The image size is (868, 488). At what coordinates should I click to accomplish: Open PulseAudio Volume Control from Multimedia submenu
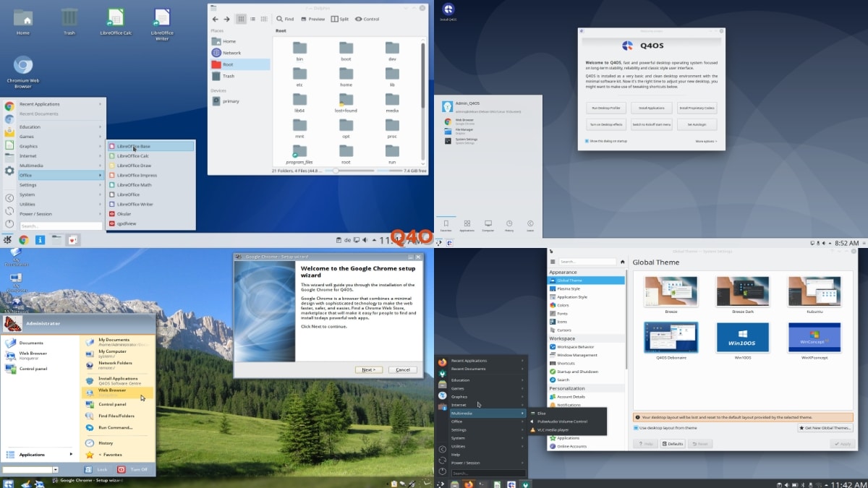pos(568,421)
